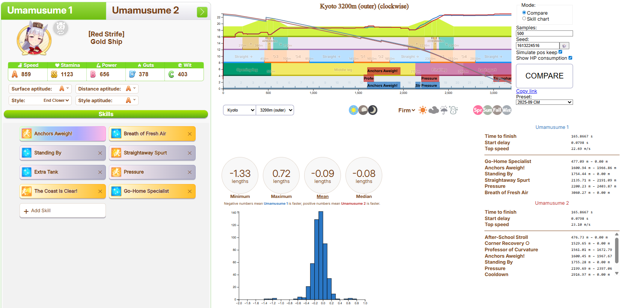Open the Preset 2025-09 CM dropdown

tap(544, 102)
